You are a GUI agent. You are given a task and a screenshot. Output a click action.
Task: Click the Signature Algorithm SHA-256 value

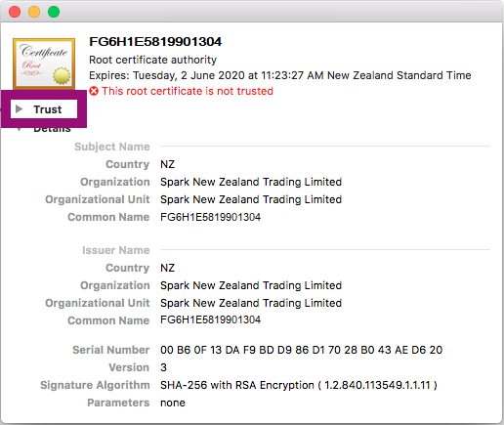299,385
